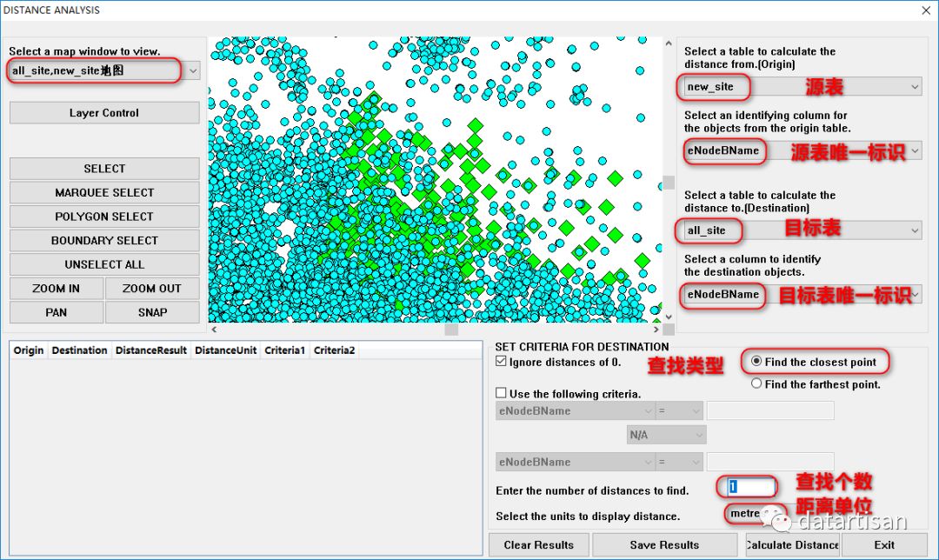The image size is (939, 560).
Task: Click the Destination column header
Action: pyautogui.click(x=80, y=350)
